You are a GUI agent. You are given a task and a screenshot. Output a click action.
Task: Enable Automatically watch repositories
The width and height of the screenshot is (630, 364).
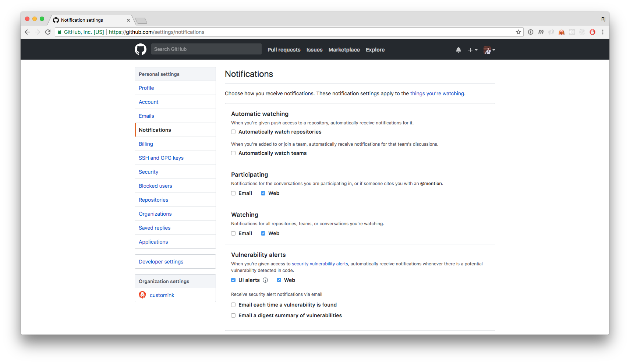233,131
